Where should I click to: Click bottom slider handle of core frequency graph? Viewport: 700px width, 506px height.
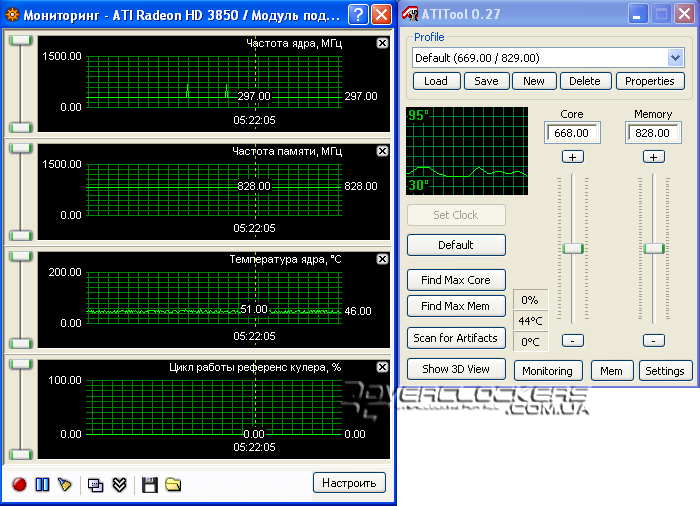(21, 128)
